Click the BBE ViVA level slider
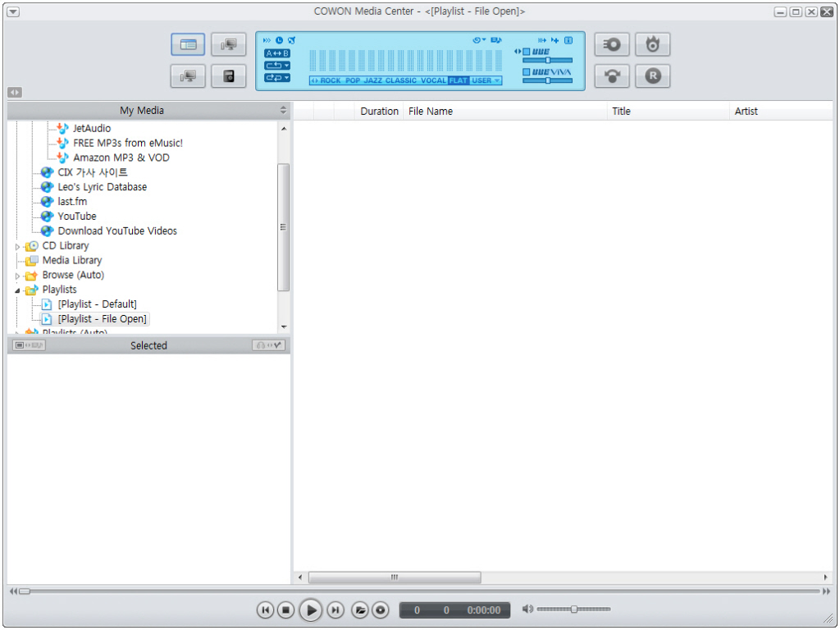This screenshot has width=840, height=630. 547,80
